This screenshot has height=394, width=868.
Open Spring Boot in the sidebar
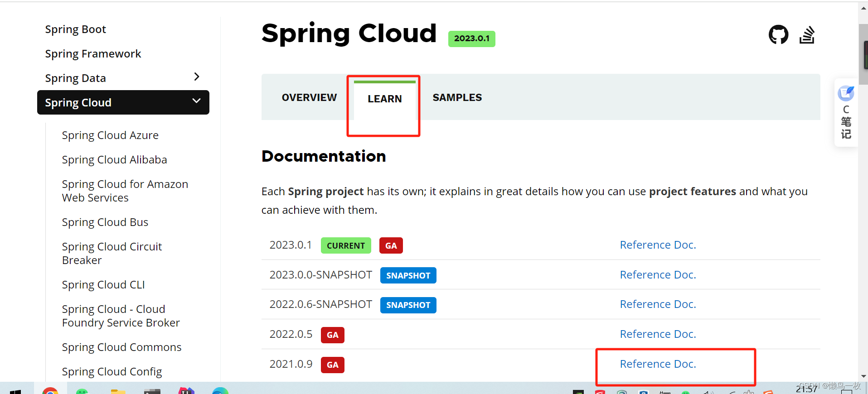(75, 29)
